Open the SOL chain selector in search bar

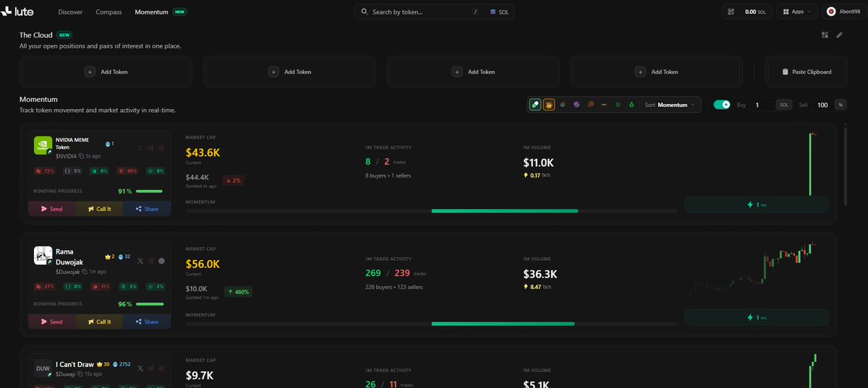pos(500,12)
